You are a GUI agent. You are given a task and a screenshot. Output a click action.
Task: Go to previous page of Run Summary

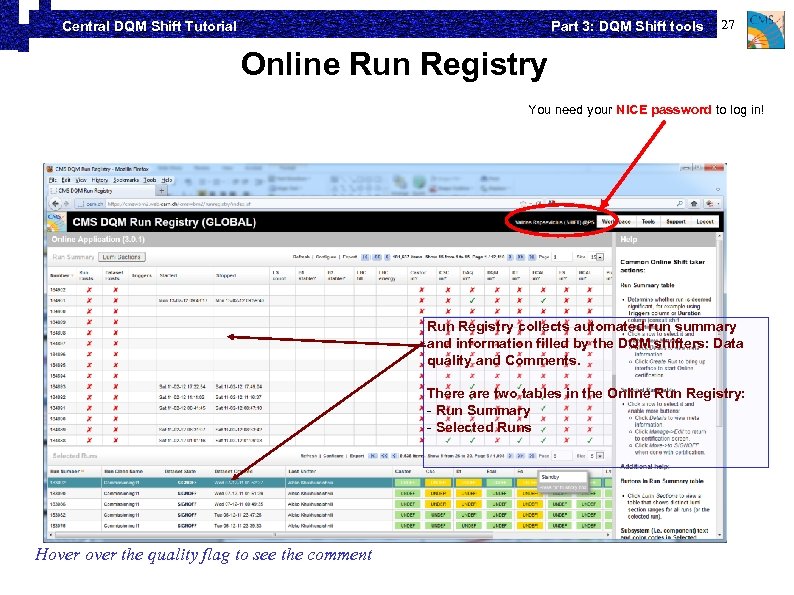point(387,257)
